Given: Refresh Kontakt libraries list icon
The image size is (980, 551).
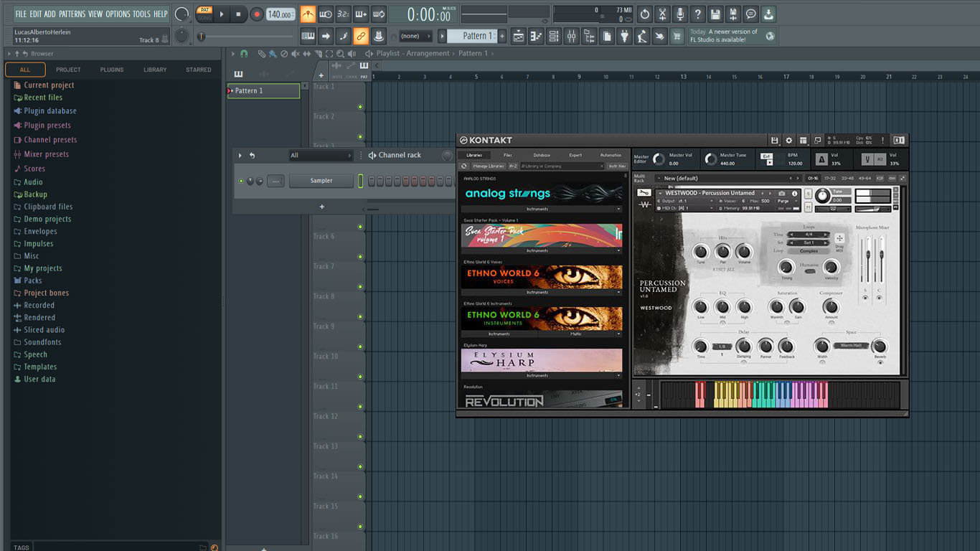Looking at the screenshot, I should pos(464,166).
